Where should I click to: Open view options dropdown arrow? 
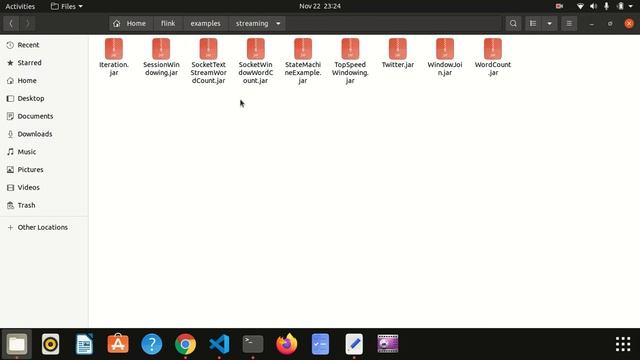pyautogui.click(x=549, y=24)
